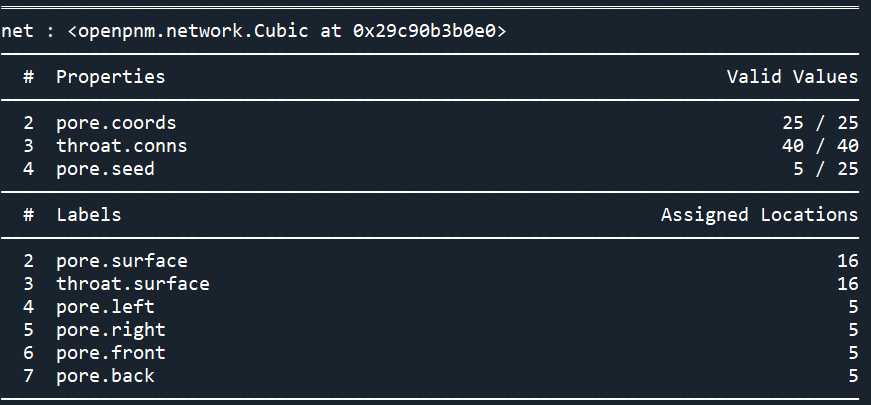This screenshot has width=871, height=405.
Task: Click the pore.surface count of 16
Action: coord(848,261)
